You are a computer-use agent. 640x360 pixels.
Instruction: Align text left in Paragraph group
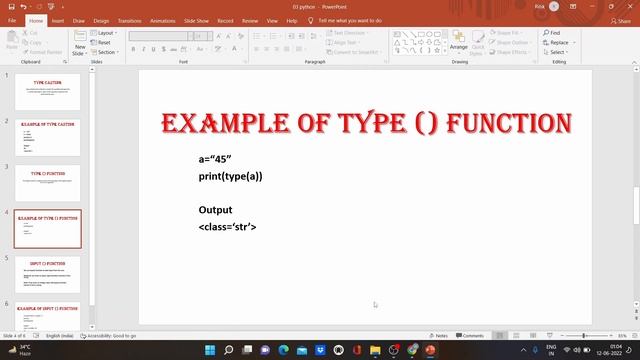click(257, 49)
